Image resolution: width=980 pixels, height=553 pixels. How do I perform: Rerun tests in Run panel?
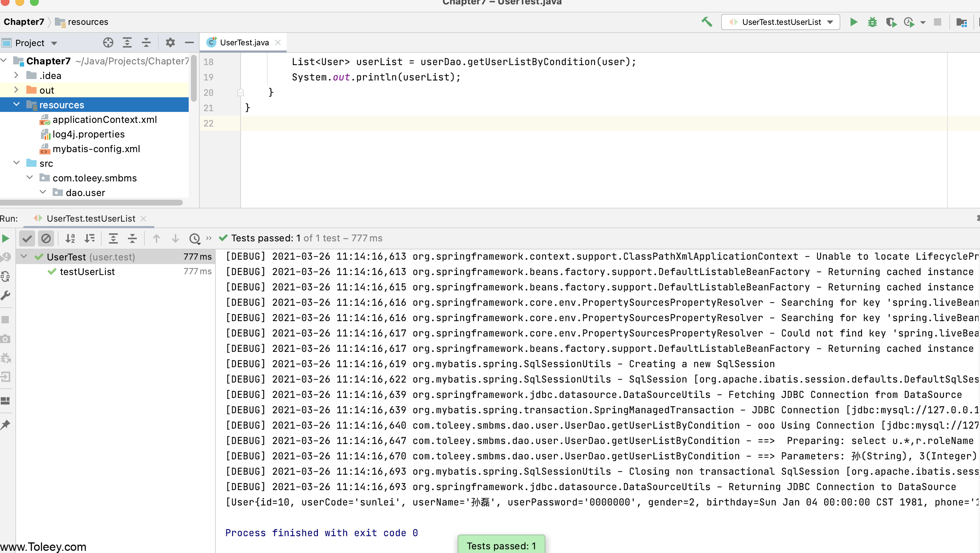[x=6, y=238]
